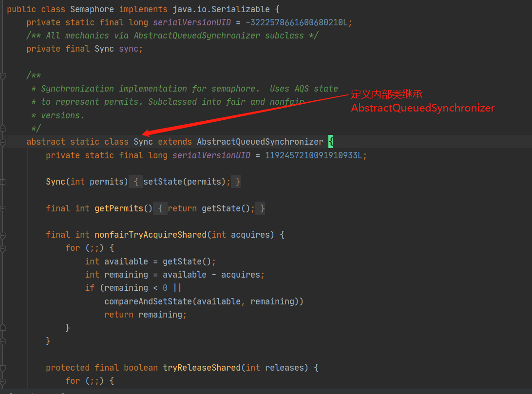
Task: Click fold end marker closing nonfairTryAcquireShared method
Action: (3, 341)
